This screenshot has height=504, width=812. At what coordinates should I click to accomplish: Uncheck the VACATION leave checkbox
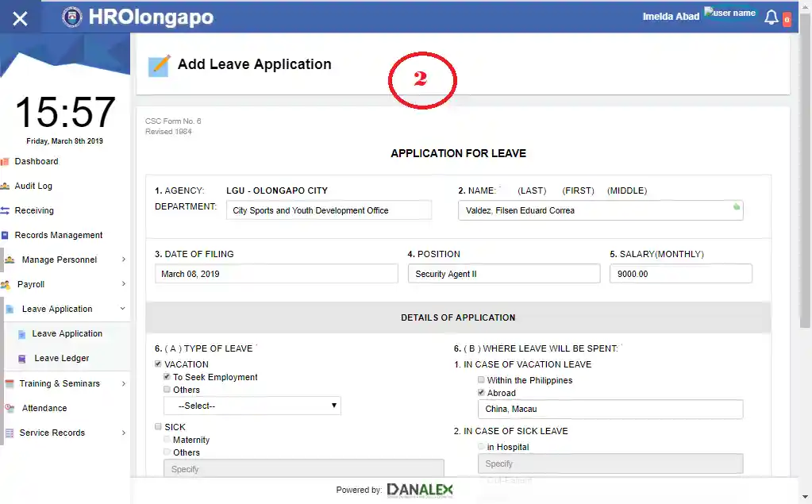click(158, 364)
